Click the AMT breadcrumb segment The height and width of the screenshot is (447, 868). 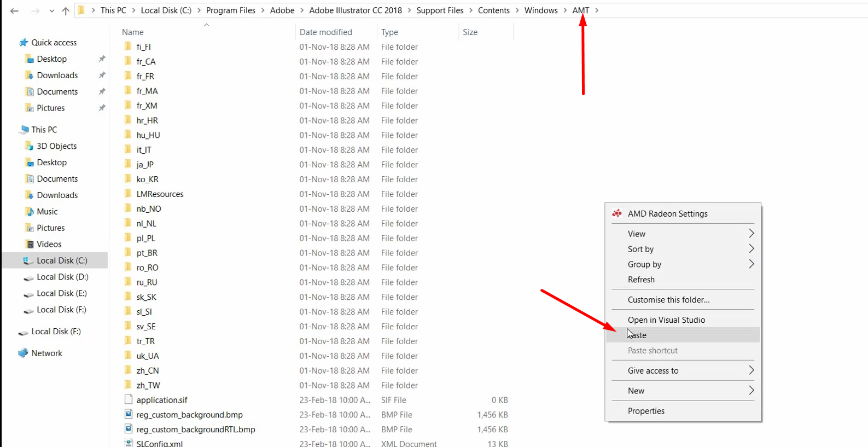click(581, 10)
